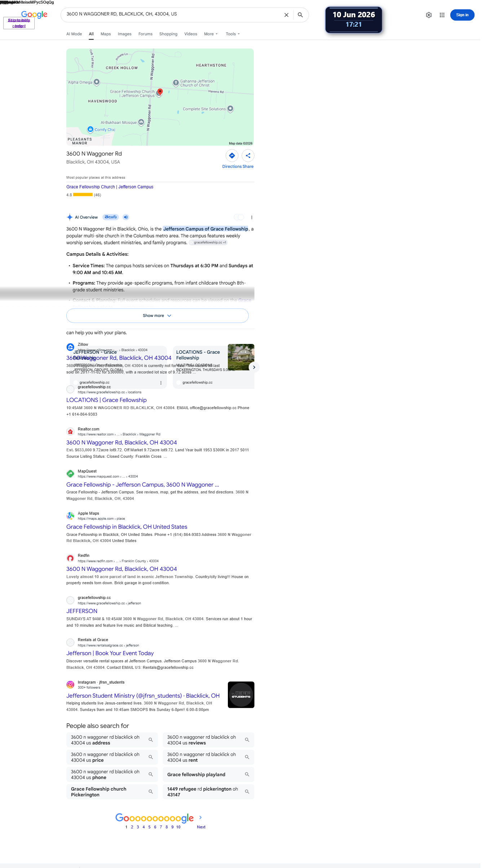The image size is (486, 868).
Task: Click the blue Sign in button
Action: (462, 15)
